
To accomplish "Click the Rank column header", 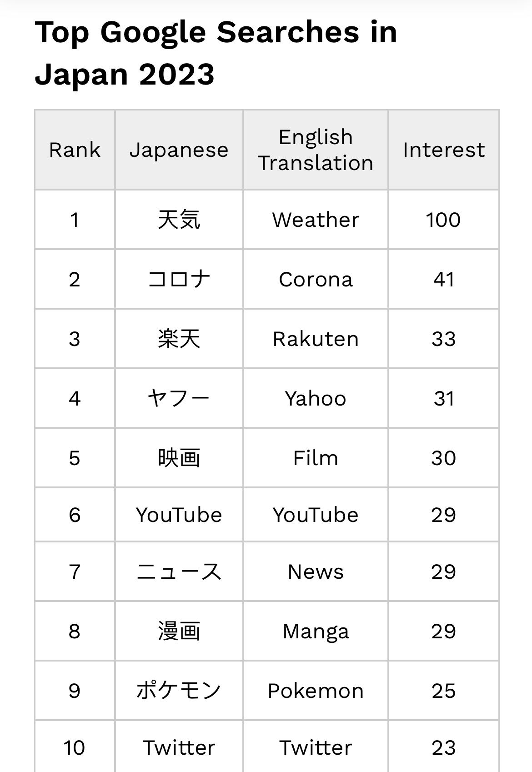I will (75, 150).
